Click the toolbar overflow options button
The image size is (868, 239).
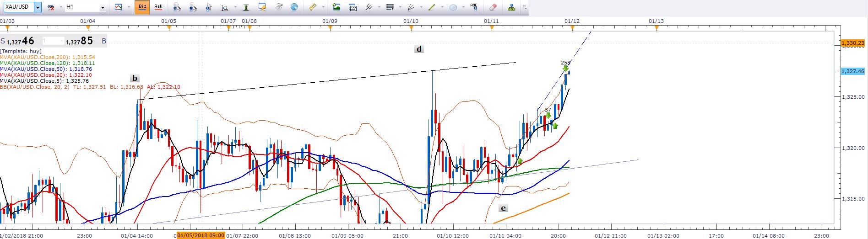pos(525,7)
